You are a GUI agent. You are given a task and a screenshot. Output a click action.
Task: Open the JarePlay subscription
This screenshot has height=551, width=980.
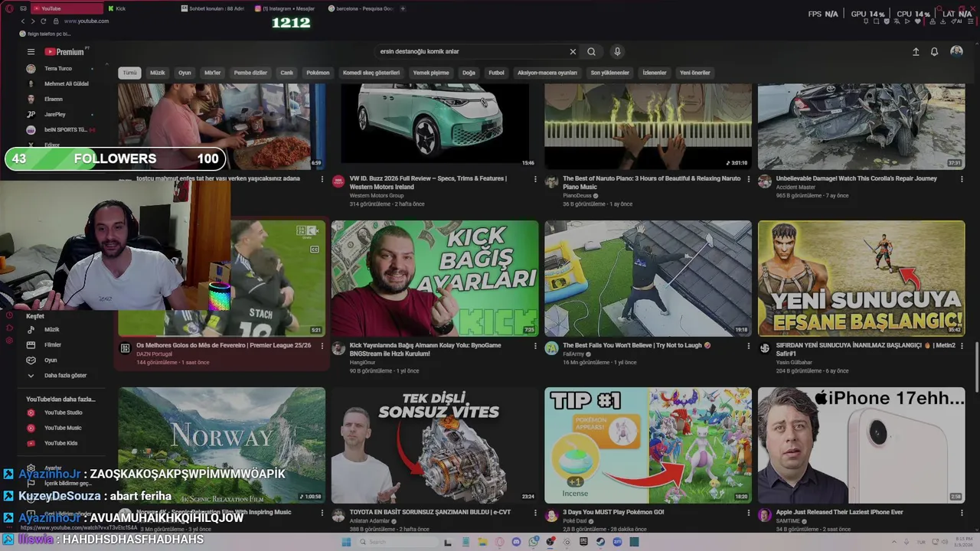pyautogui.click(x=55, y=115)
